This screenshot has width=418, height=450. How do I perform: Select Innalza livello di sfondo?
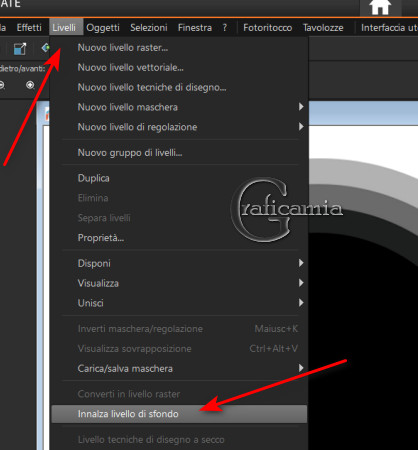[179, 414]
